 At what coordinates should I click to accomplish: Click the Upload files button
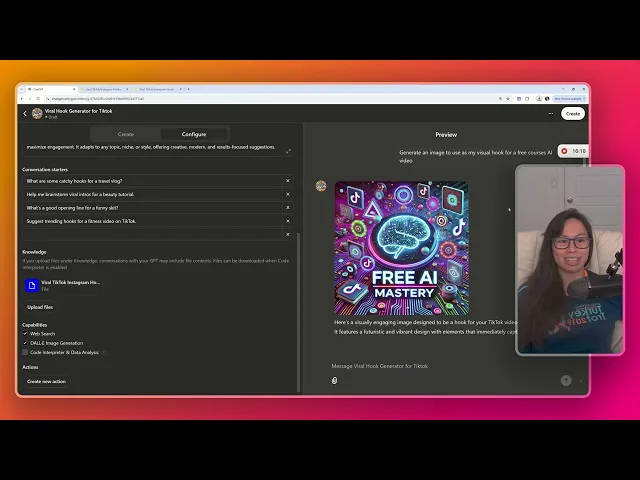pyautogui.click(x=40, y=307)
